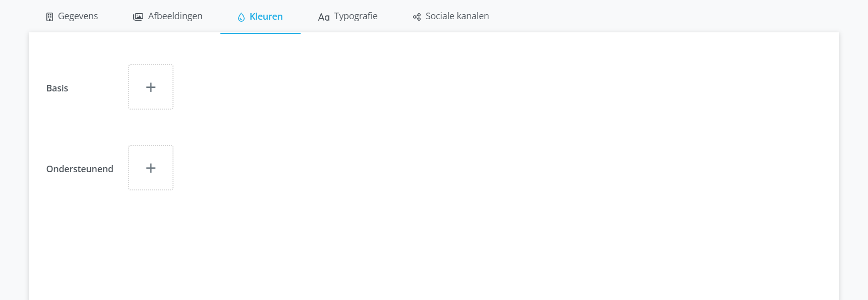
Task: Click the Basis label
Action: point(56,88)
